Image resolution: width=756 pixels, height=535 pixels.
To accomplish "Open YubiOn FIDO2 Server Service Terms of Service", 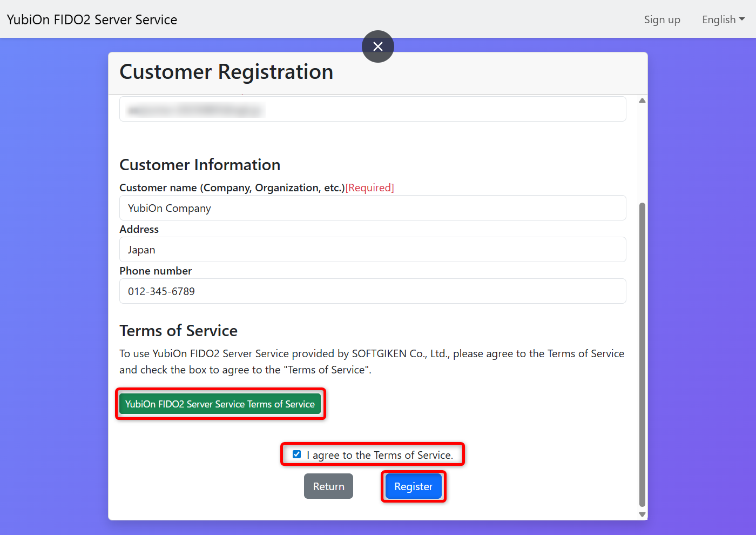I will [220, 404].
